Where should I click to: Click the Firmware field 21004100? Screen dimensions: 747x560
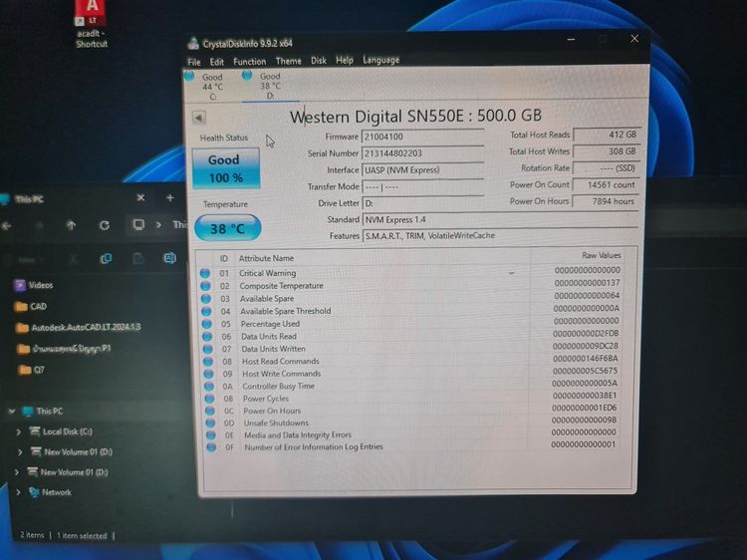pos(422,137)
